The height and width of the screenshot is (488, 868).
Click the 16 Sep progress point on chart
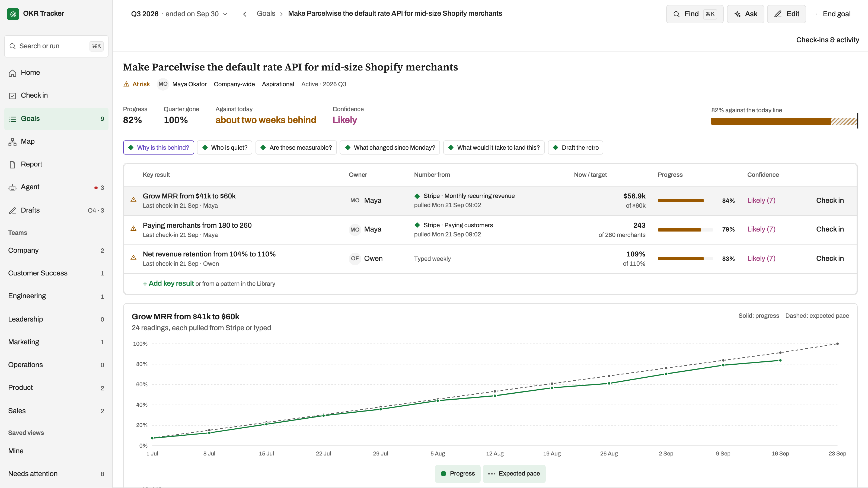(780, 360)
